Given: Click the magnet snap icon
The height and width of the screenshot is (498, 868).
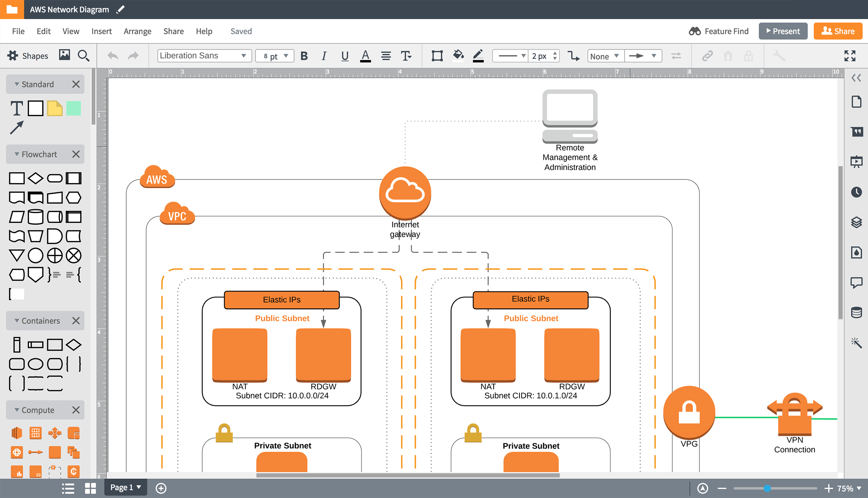Looking at the screenshot, I should (x=728, y=56).
